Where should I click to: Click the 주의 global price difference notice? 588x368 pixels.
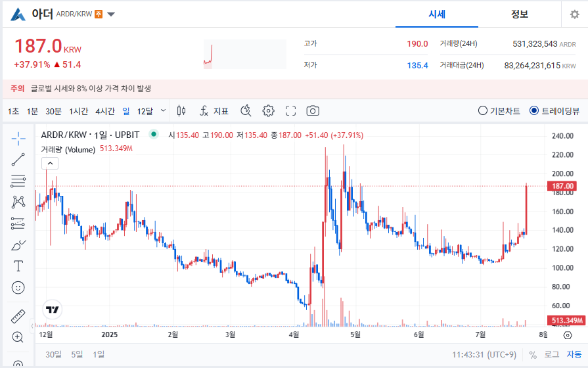coord(81,89)
